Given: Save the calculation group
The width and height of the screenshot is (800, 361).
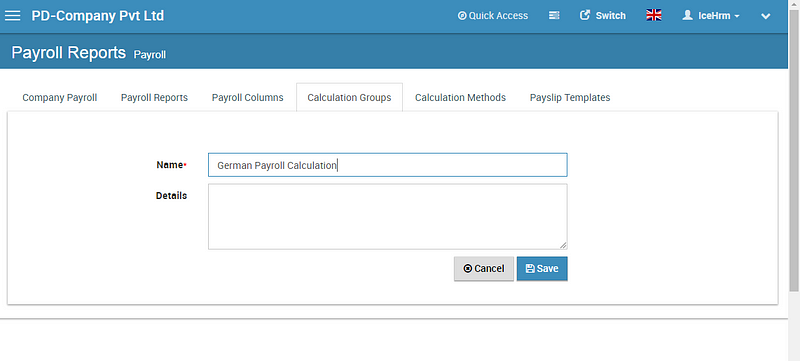Looking at the screenshot, I should pyautogui.click(x=542, y=269).
